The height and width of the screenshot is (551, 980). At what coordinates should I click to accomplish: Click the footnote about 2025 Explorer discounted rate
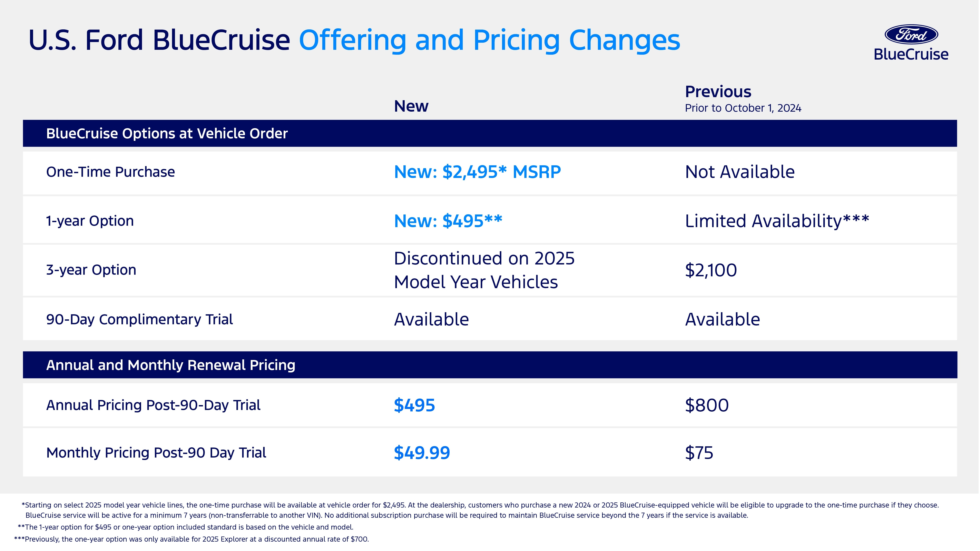click(191, 539)
